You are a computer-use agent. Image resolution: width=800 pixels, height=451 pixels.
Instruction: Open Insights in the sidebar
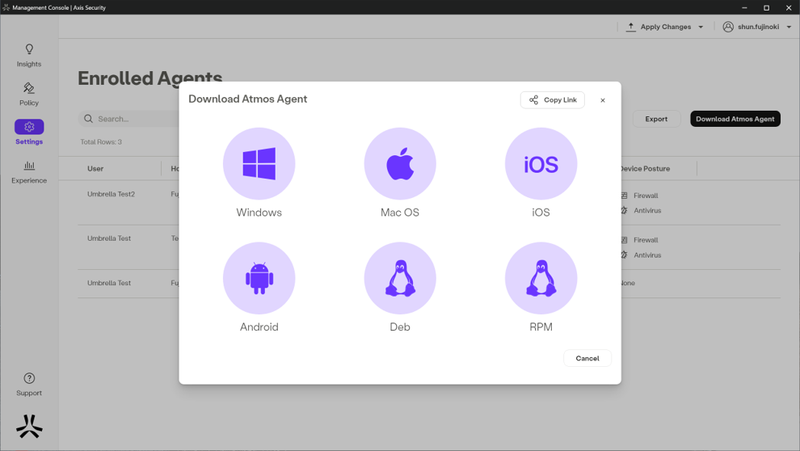29,56
